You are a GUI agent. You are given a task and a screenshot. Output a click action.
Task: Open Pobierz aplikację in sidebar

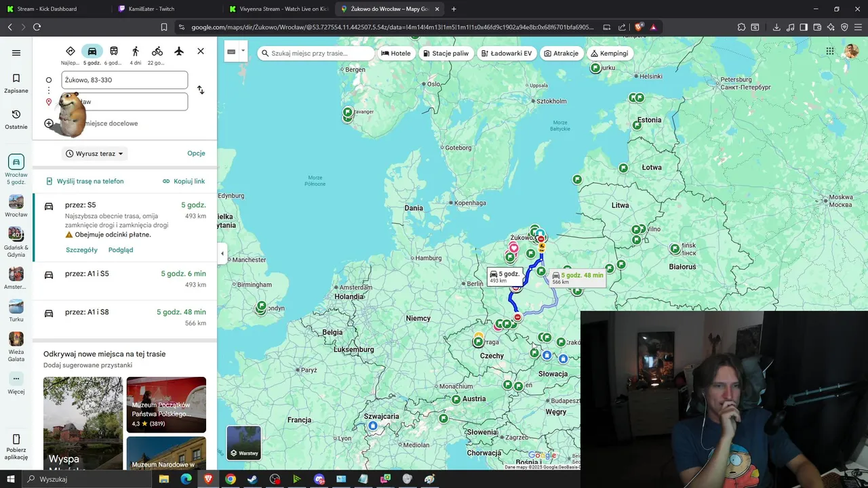click(16, 447)
